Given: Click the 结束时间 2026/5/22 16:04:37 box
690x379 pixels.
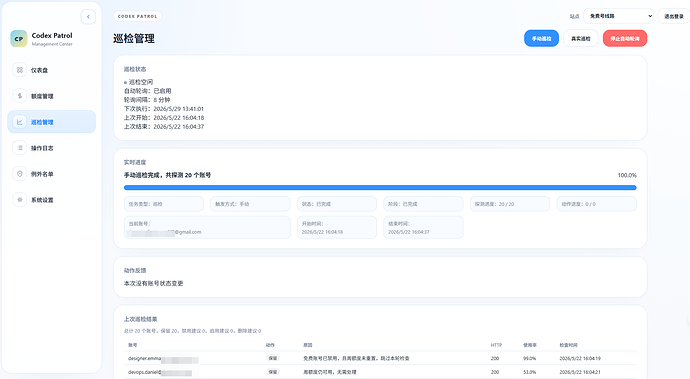Looking at the screenshot, I should point(423,228).
